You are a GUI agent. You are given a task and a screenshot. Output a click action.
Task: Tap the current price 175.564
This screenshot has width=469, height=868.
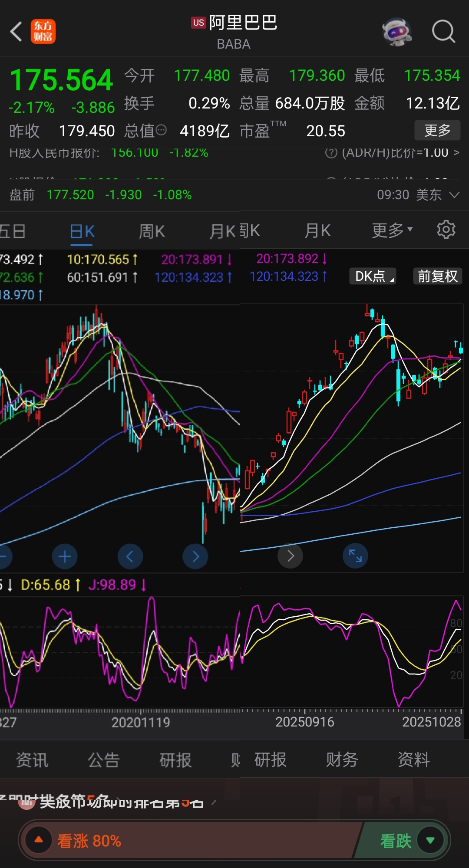tap(61, 80)
